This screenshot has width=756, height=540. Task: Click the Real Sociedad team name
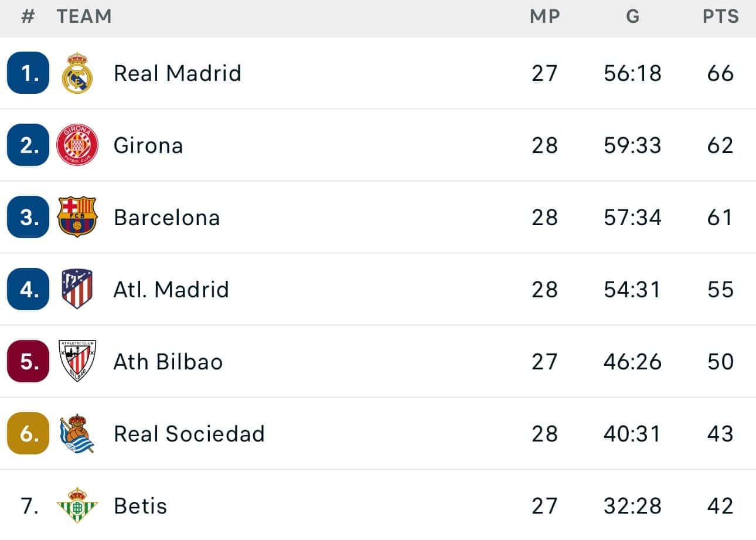(x=189, y=434)
